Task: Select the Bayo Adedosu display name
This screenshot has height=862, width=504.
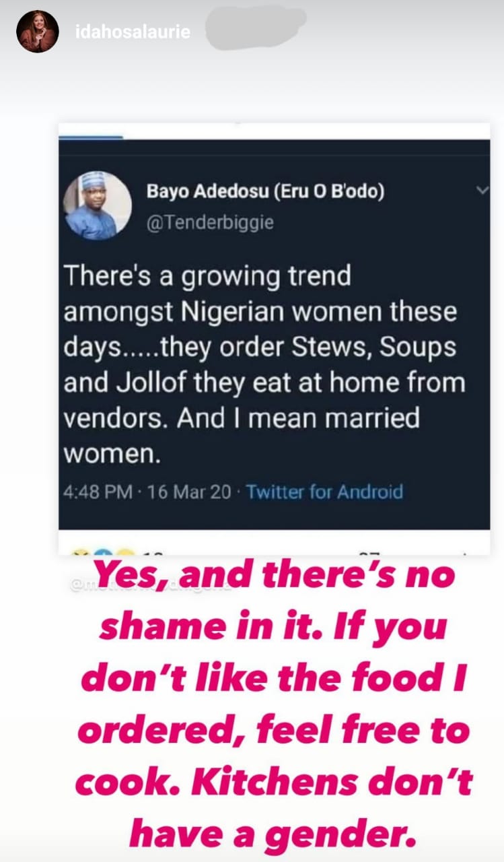Action: [x=266, y=192]
